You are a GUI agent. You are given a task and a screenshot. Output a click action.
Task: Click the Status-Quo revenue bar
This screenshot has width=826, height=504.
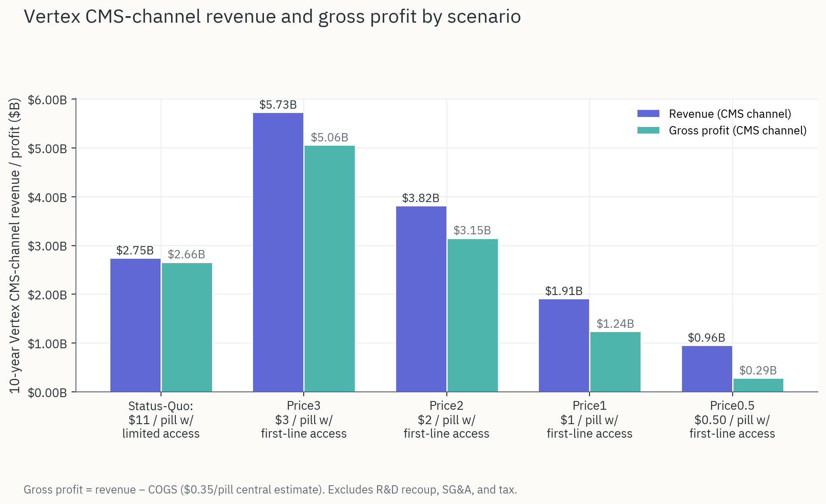(135, 326)
